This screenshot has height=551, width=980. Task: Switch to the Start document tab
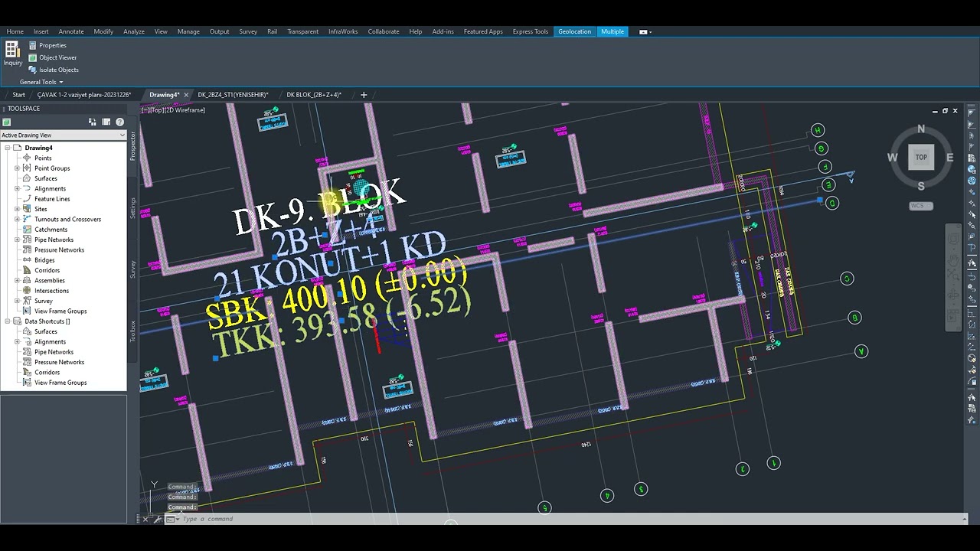pos(18,95)
